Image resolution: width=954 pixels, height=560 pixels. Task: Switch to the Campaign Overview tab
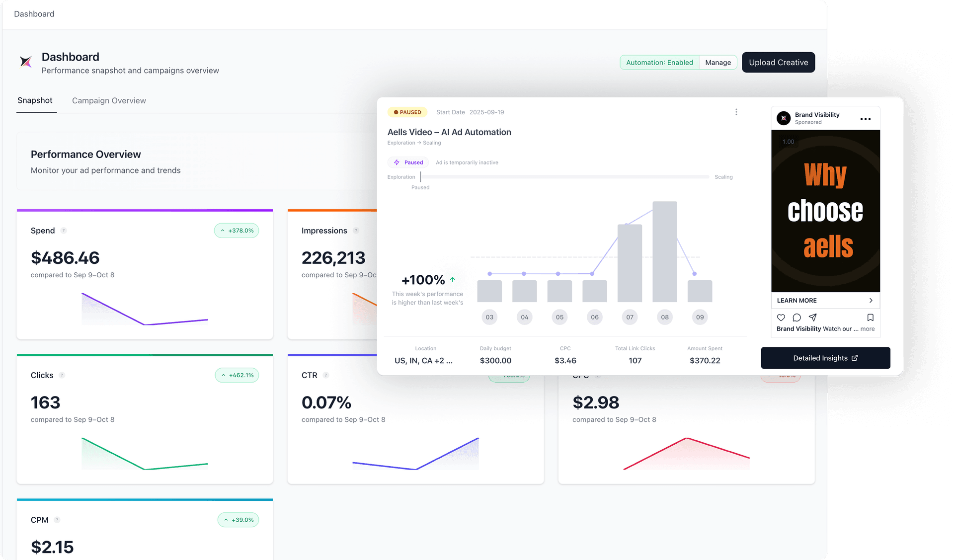[x=108, y=100]
